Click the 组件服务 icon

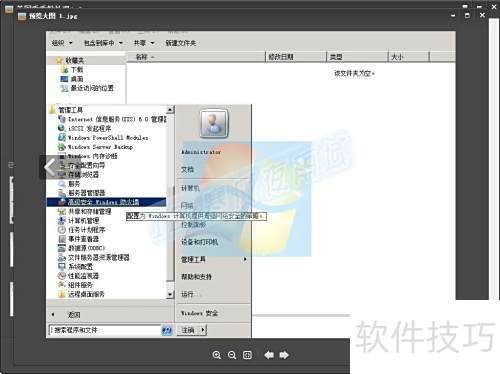tap(62, 285)
